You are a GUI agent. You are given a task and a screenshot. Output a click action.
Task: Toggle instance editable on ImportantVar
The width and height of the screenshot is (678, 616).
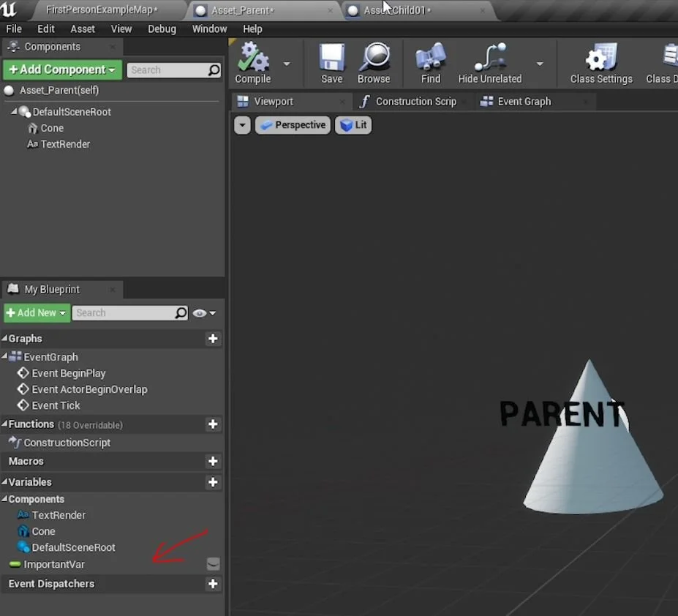click(212, 563)
